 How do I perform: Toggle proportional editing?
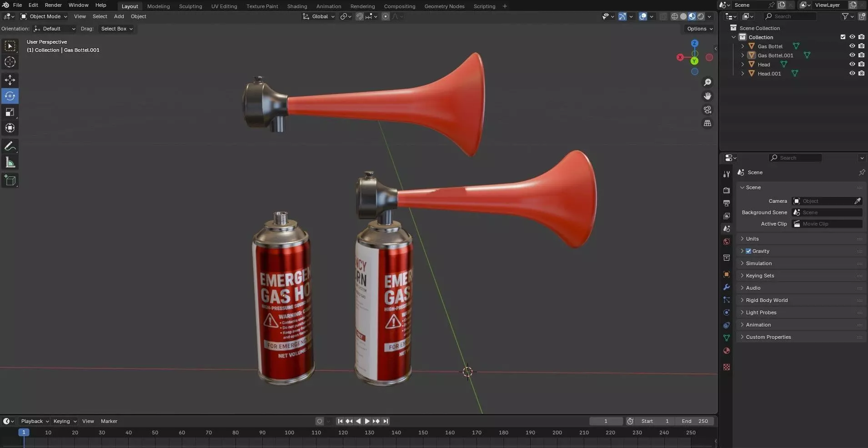click(x=386, y=16)
